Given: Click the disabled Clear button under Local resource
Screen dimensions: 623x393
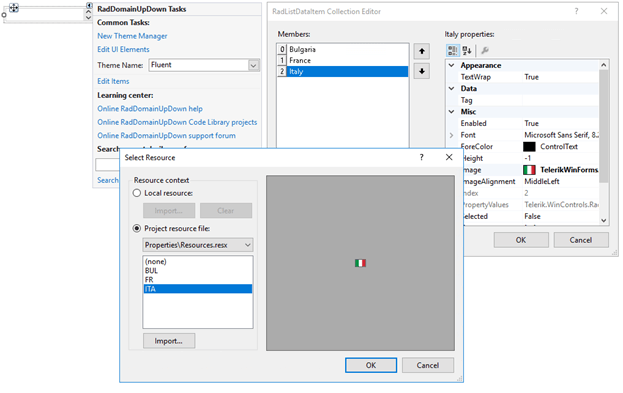Looking at the screenshot, I should pyautogui.click(x=226, y=211).
